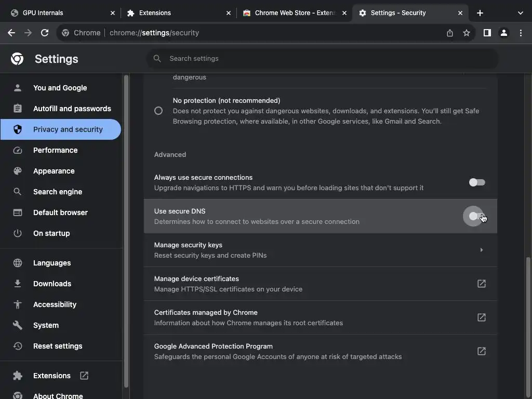
Task: Select No protection radio button
Action: click(158, 111)
